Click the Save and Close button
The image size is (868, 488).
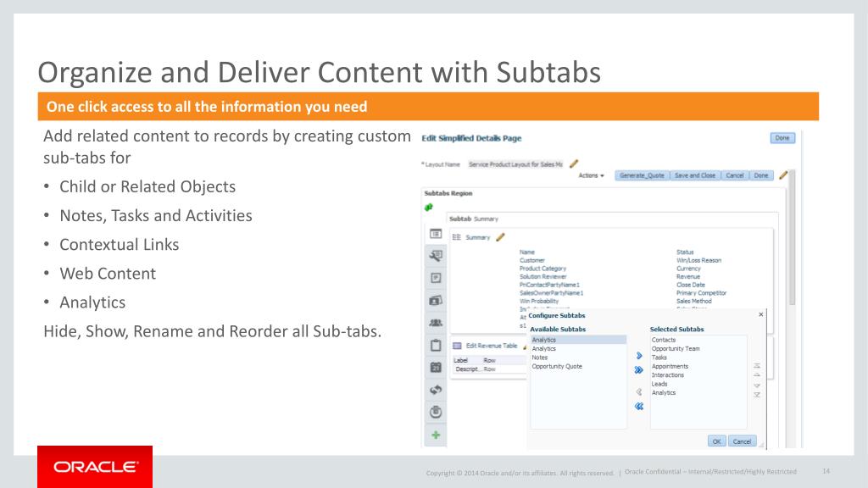point(695,175)
